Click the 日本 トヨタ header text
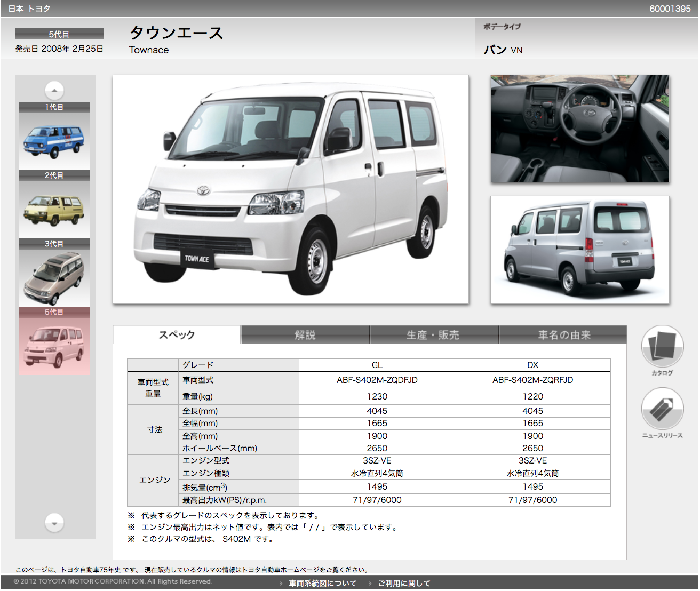 (x=29, y=9)
